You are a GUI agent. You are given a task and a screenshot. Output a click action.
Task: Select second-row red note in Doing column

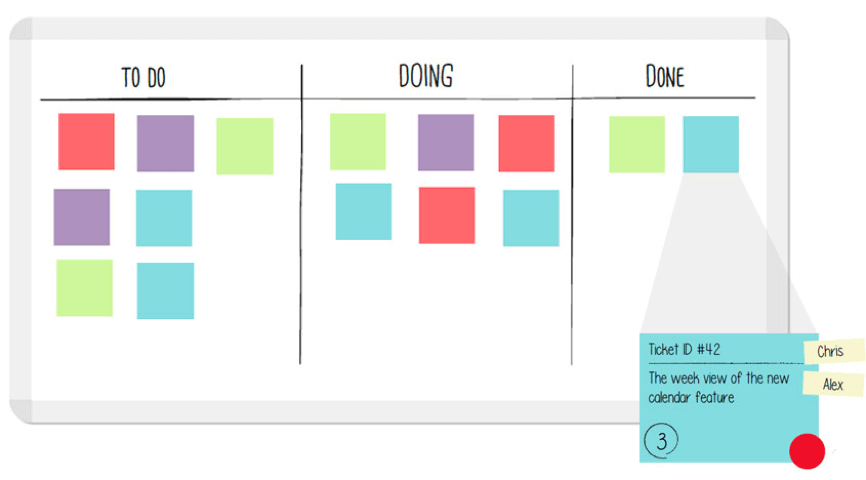coord(447,215)
